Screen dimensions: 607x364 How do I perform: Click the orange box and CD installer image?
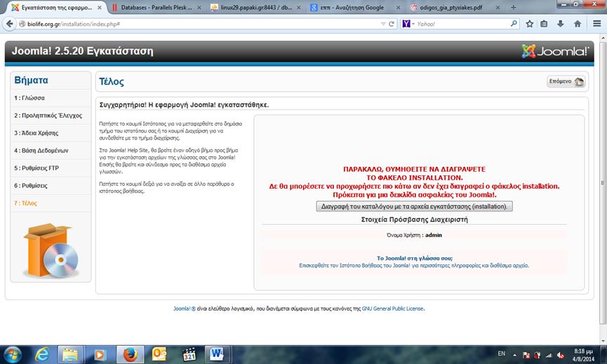pos(51,250)
